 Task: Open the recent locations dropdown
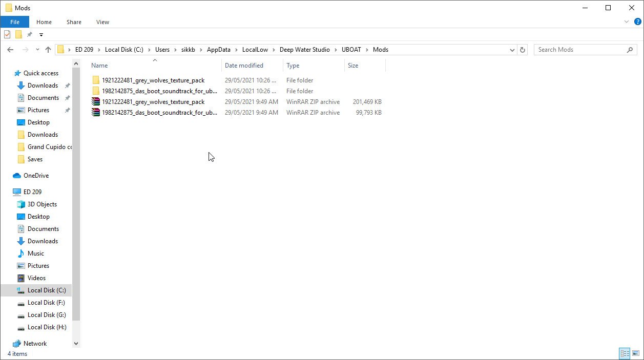pyautogui.click(x=37, y=50)
